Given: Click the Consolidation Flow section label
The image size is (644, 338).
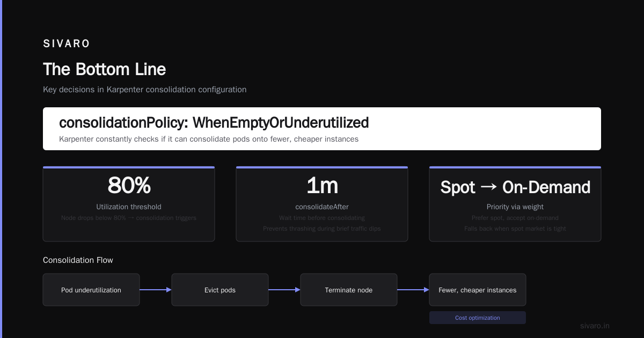Looking at the screenshot, I should [78, 260].
